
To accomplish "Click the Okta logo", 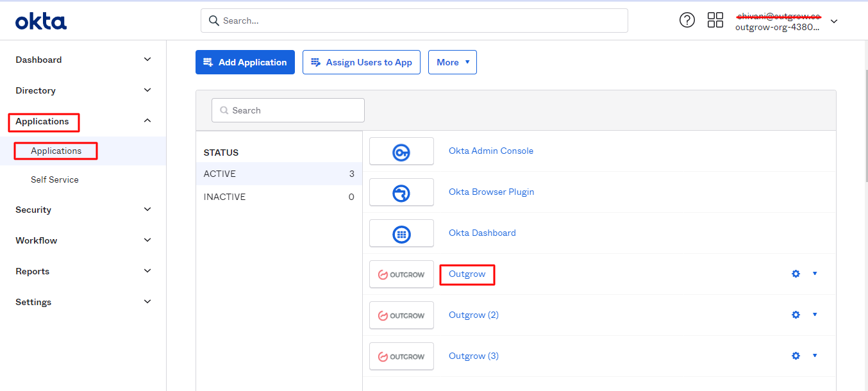I will [x=41, y=21].
